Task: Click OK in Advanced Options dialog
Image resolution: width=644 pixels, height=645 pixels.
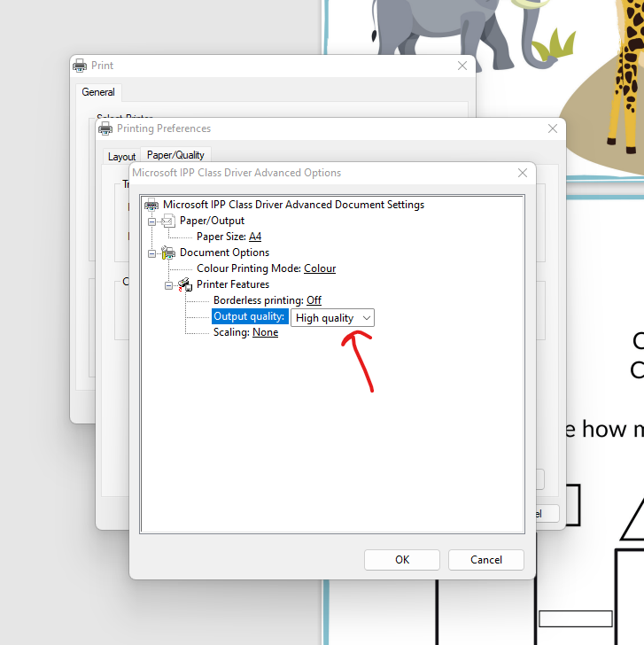Action: tap(402, 560)
